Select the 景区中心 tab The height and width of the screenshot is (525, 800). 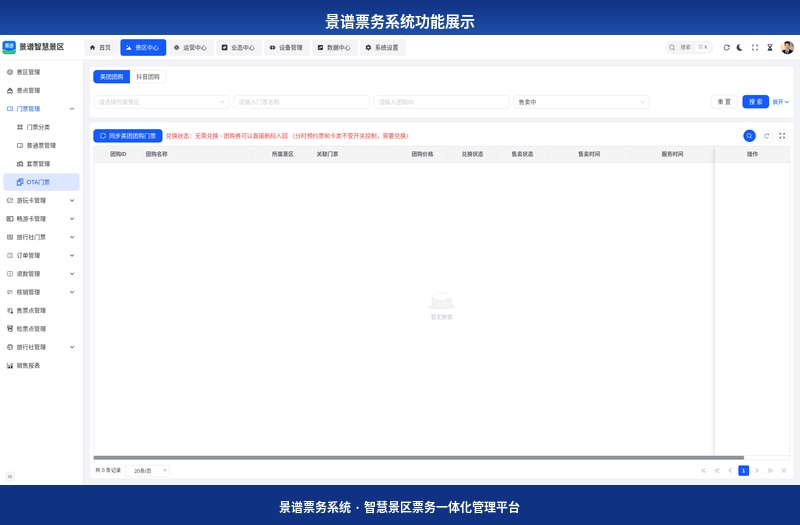click(143, 47)
